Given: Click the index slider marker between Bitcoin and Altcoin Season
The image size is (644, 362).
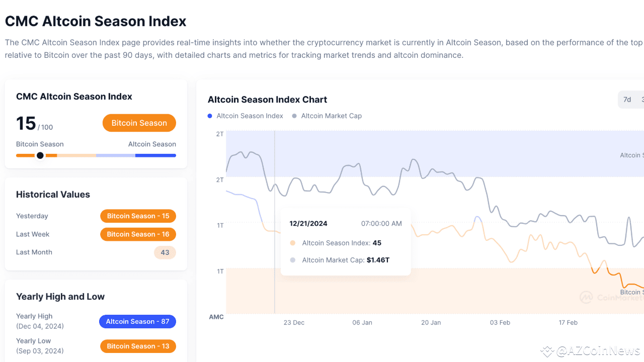Looking at the screenshot, I should point(40,155).
